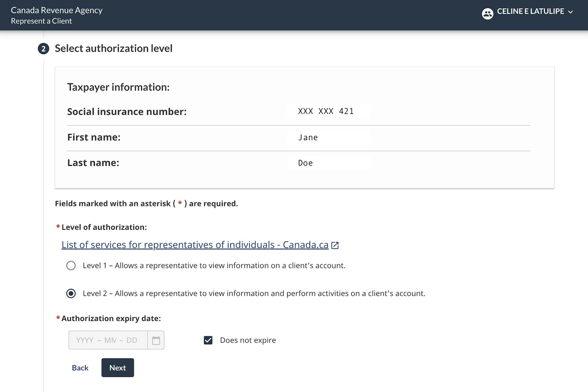
Task: Uncheck the Does not expire checkbox
Action: coord(208,340)
